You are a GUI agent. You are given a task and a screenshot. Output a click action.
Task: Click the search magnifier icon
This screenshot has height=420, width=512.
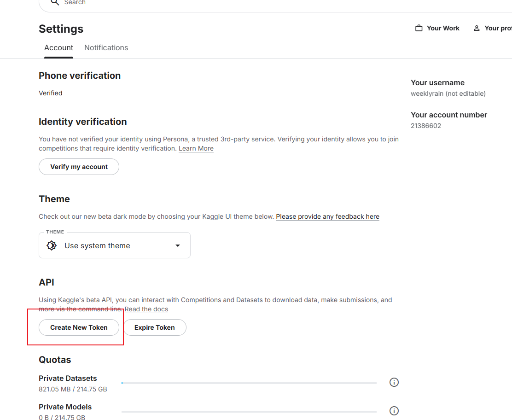55,2
